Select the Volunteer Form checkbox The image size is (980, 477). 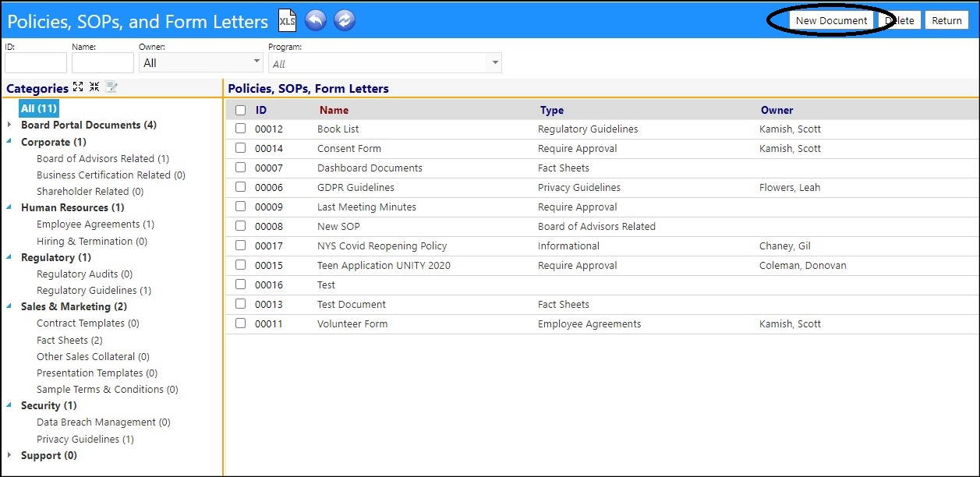tap(240, 323)
